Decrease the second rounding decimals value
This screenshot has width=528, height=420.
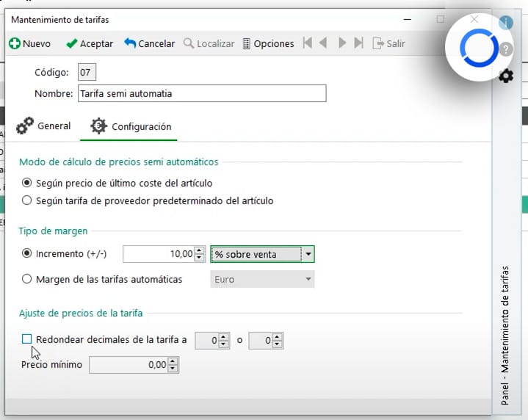point(277,344)
